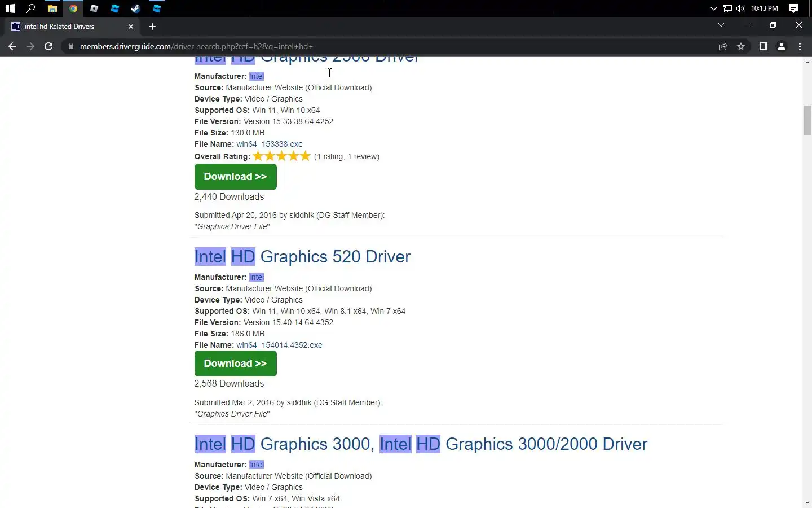Open File Explorer from the taskbar
812x508 pixels.
point(52,8)
